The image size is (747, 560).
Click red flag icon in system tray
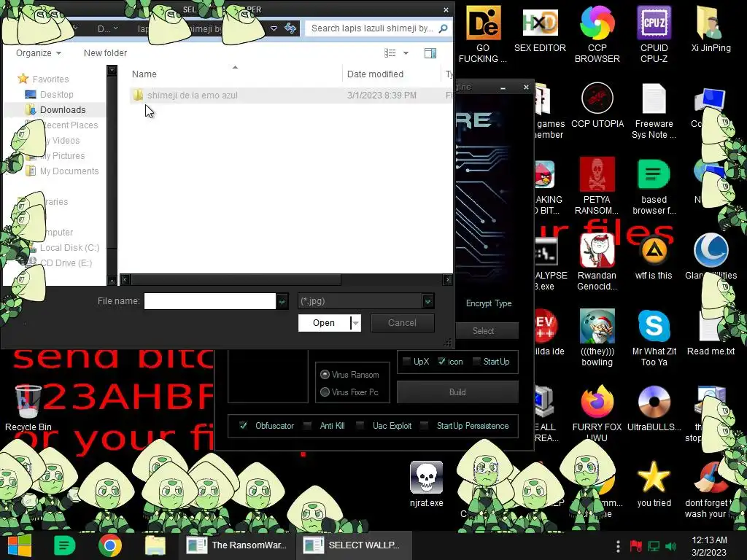coord(636,546)
